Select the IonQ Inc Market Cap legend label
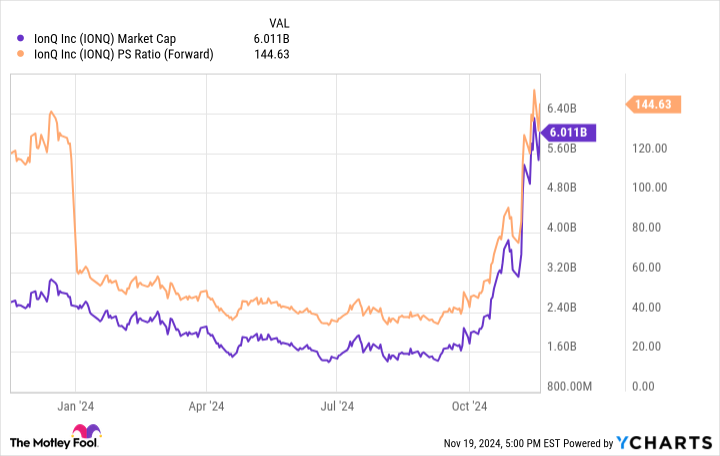 [x=109, y=39]
